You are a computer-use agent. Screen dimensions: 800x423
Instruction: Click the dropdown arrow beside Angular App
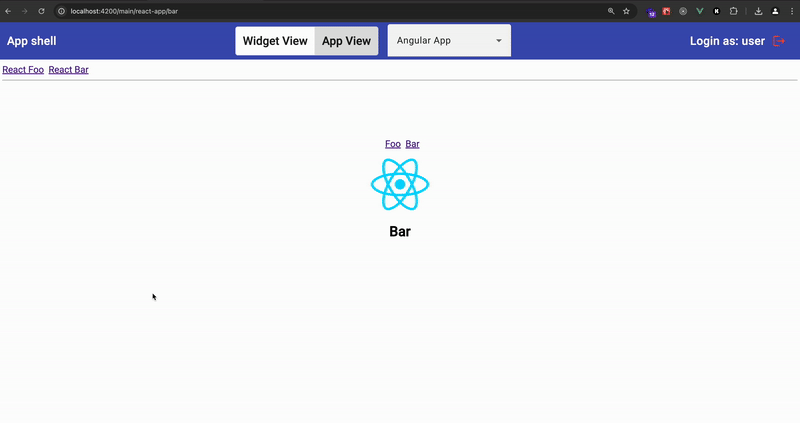[x=498, y=40]
